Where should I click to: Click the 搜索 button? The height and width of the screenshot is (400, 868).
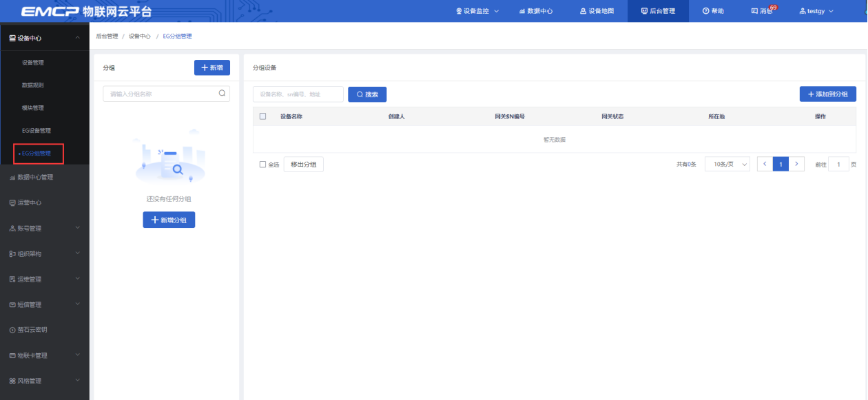coord(367,94)
